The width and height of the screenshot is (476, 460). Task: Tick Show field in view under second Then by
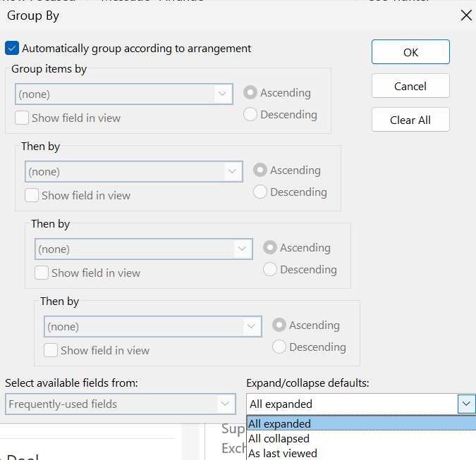[42, 273]
